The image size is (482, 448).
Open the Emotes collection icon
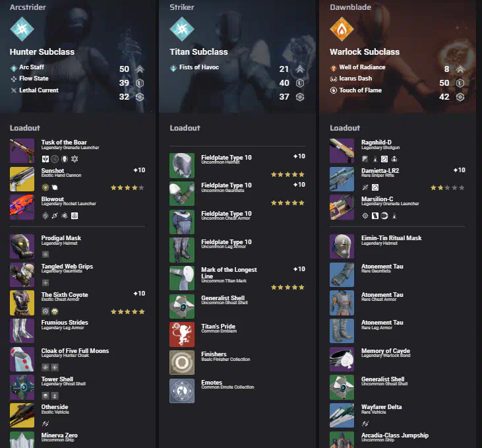point(182,391)
